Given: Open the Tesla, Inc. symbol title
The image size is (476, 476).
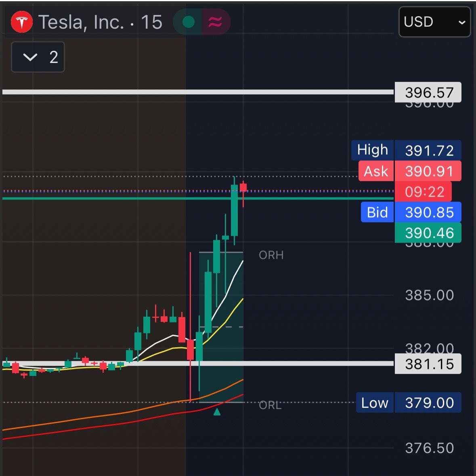Looking at the screenshot, I should (x=81, y=22).
